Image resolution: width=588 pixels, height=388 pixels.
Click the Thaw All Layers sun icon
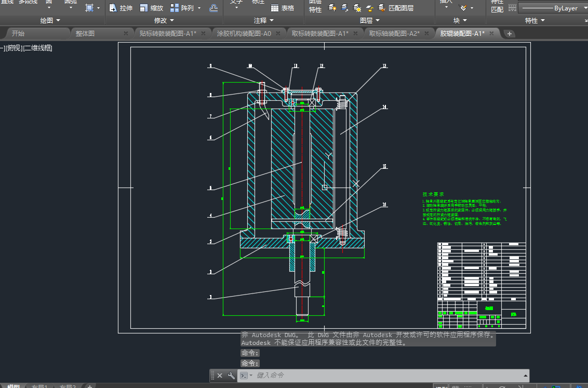(x=357, y=8)
